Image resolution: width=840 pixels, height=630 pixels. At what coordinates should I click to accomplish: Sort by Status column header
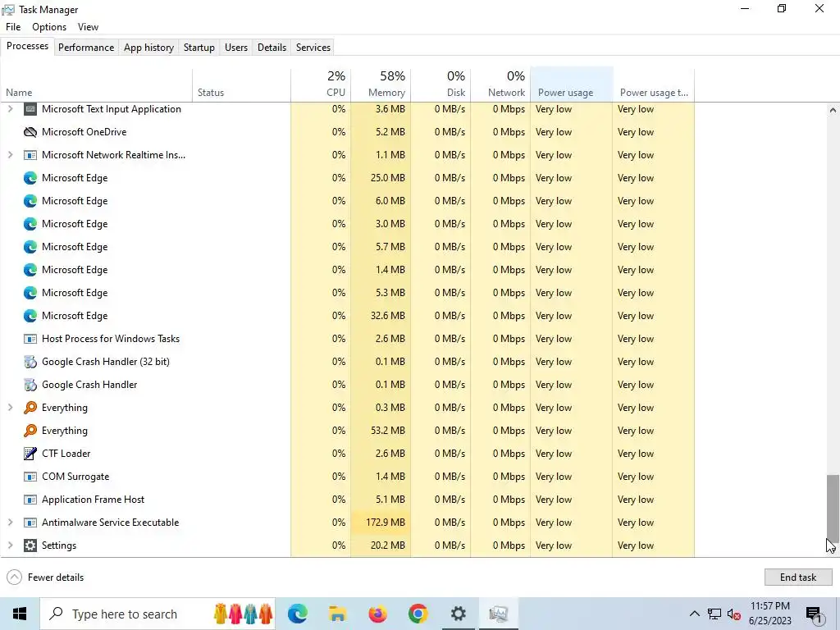[242, 84]
